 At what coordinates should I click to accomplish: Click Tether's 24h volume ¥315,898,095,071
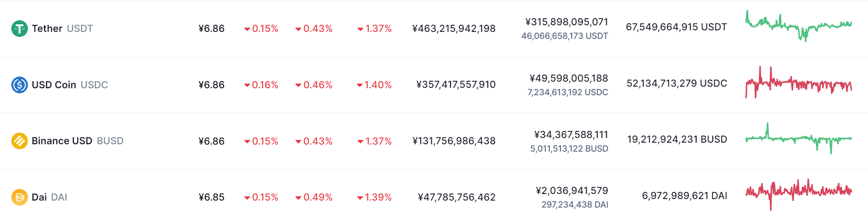tap(566, 22)
